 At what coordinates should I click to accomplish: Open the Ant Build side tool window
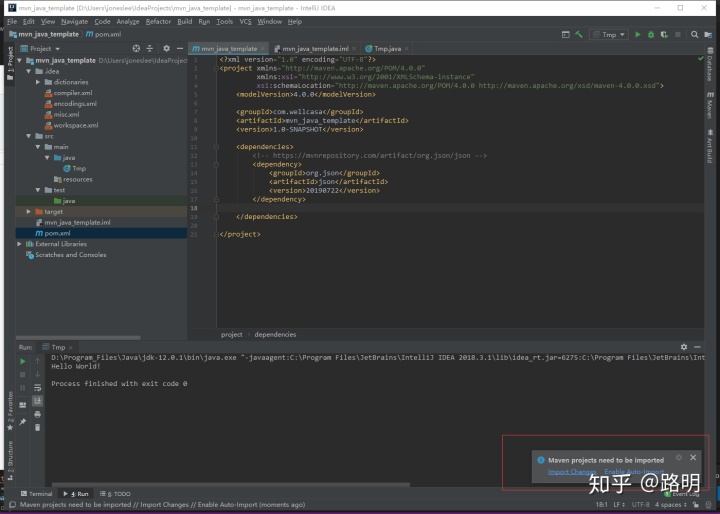pyautogui.click(x=710, y=146)
